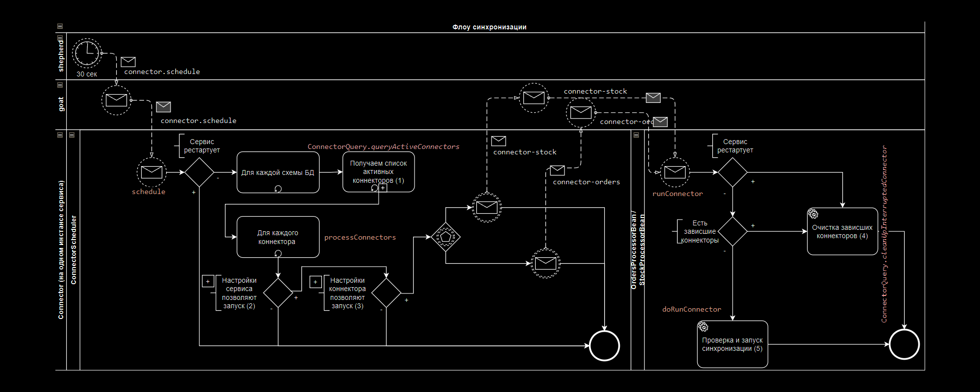Select the runConnector message event

[x=675, y=172]
